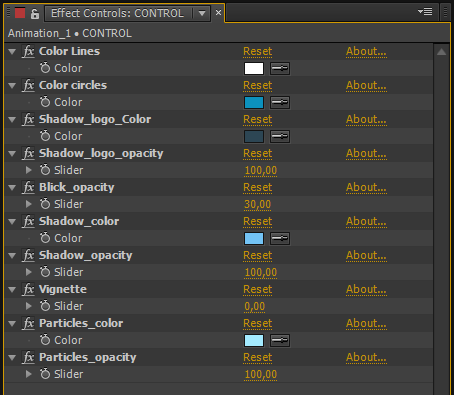Use eyedropper for Color circles

pyautogui.click(x=280, y=102)
